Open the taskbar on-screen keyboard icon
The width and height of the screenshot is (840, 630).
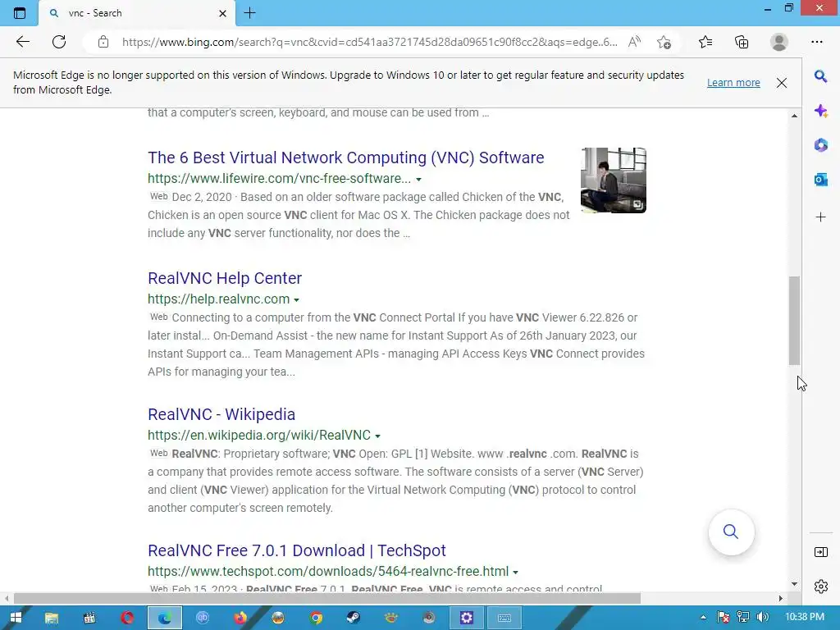(x=504, y=618)
